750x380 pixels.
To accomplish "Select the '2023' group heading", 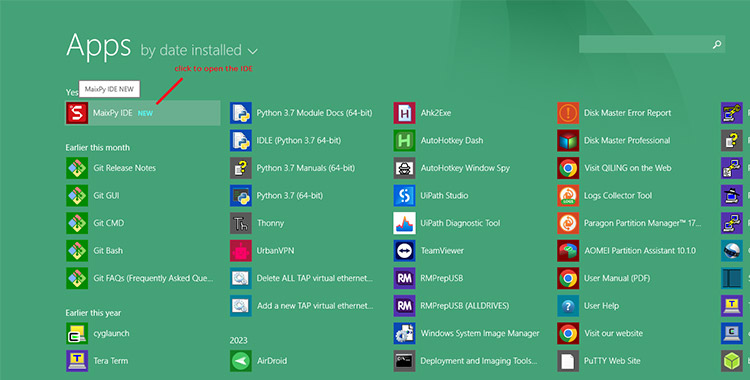I will click(x=238, y=340).
